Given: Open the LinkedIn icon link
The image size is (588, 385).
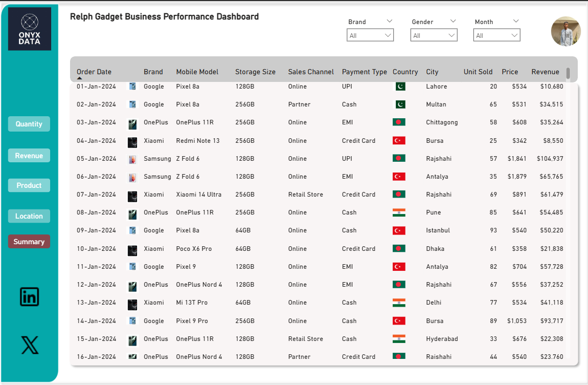Looking at the screenshot, I should [29, 297].
